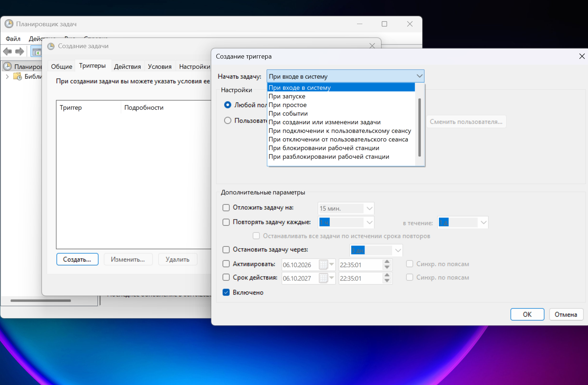Choose При блокировании рабочей станции option
Image resolution: width=588 pixels, height=385 pixels.
[341, 148]
